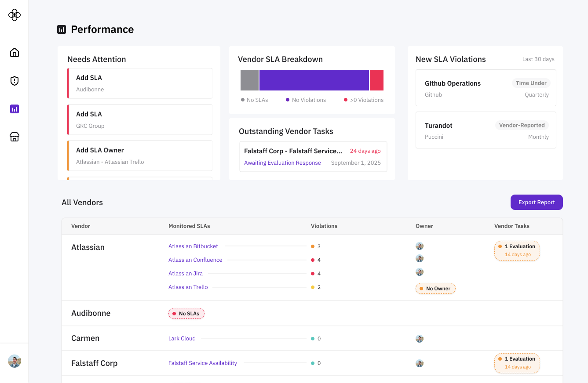Open the storefront sidebar icon

15,137
